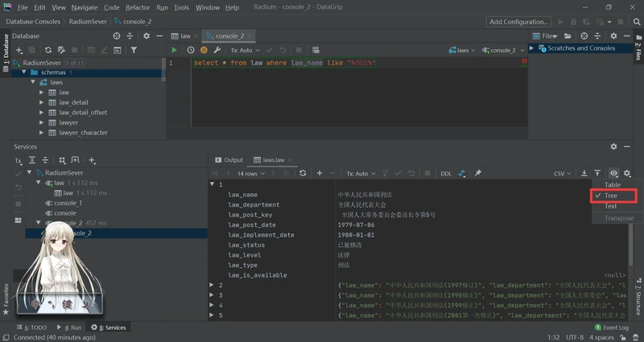Open result settings gear icon

(x=627, y=173)
